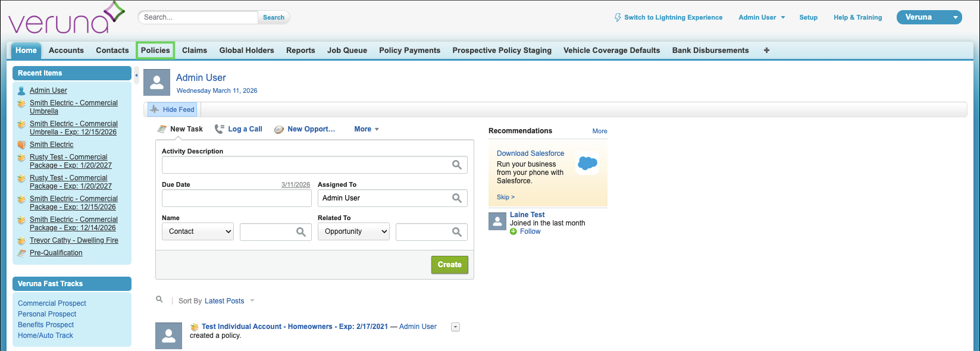Switch to the Accounts tab
The height and width of the screenshot is (351, 980).
point(66,51)
